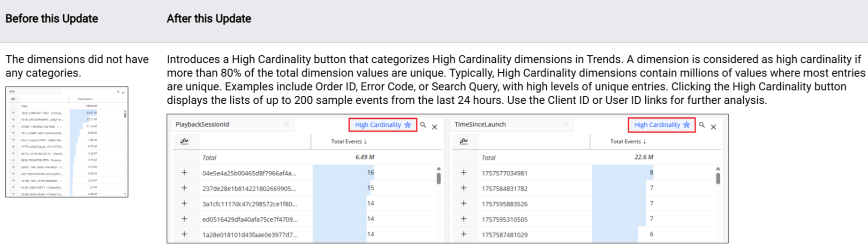Open search in the TimeSinceLaunch panel
The image size is (868, 252).
(x=702, y=125)
